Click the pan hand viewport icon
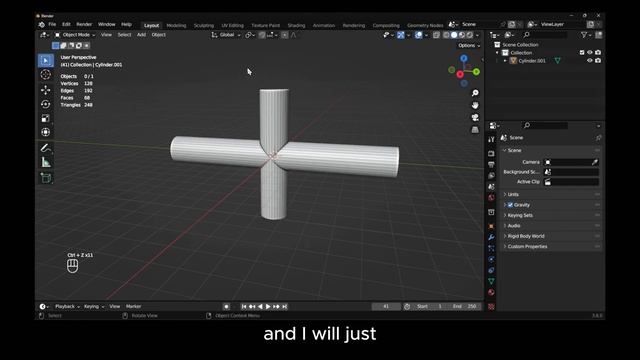 (475, 105)
